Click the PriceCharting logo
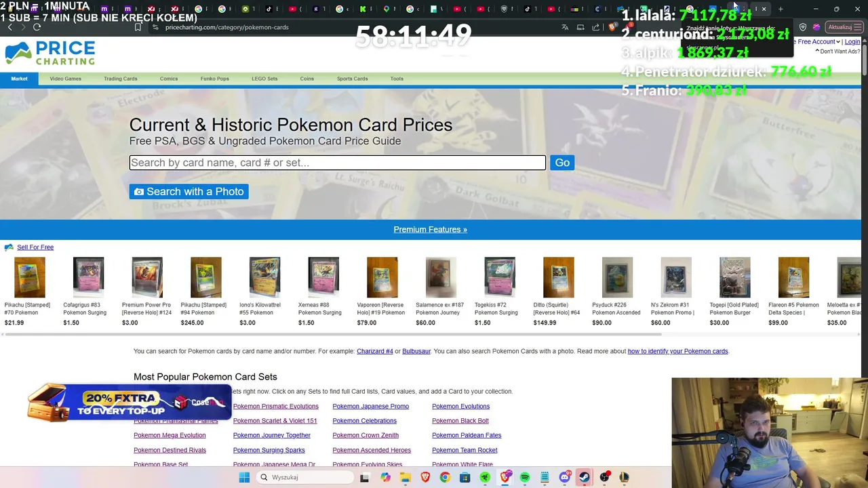The image size is (868, 488). [x=50, y=53]
